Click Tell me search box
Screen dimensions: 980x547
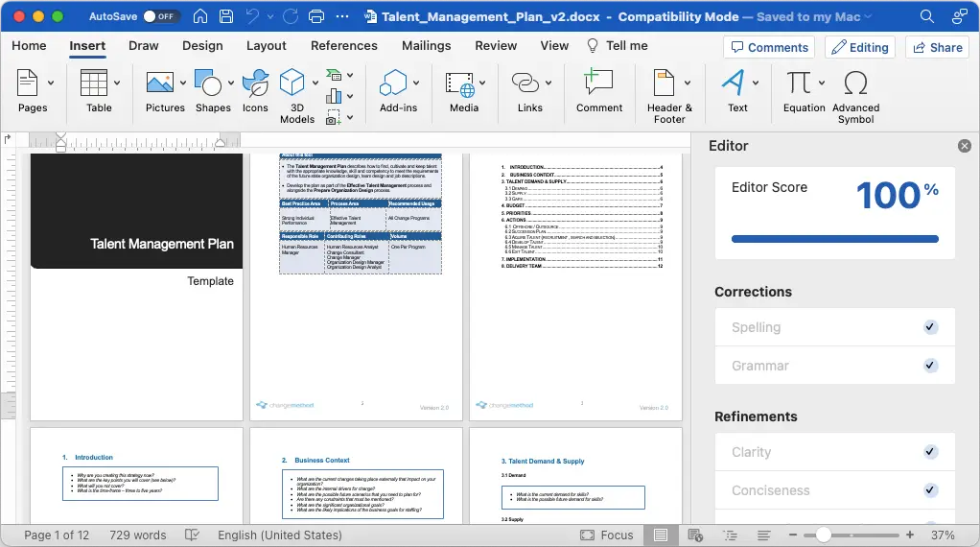pos(618,46)
